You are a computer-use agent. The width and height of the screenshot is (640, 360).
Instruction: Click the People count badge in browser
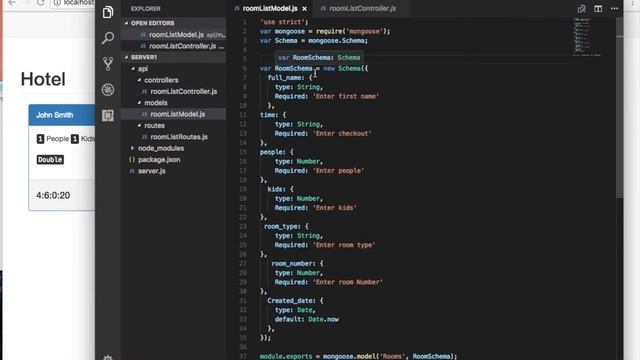tap(40, 139)
